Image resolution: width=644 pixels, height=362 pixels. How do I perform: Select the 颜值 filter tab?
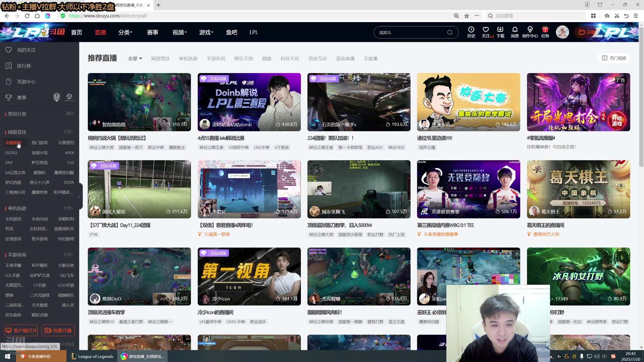(x=267, y=59)
